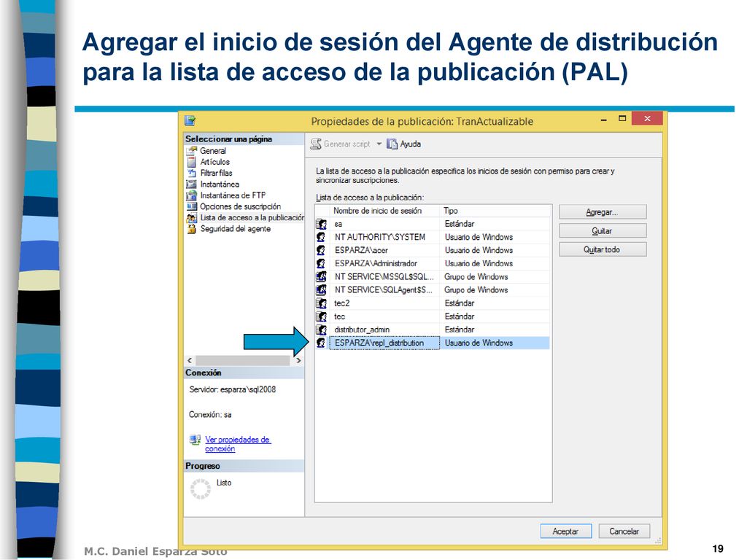Click the Ayuda help icon
The width and height of the screenshot is (747, 560).
[x=392, y=144]
